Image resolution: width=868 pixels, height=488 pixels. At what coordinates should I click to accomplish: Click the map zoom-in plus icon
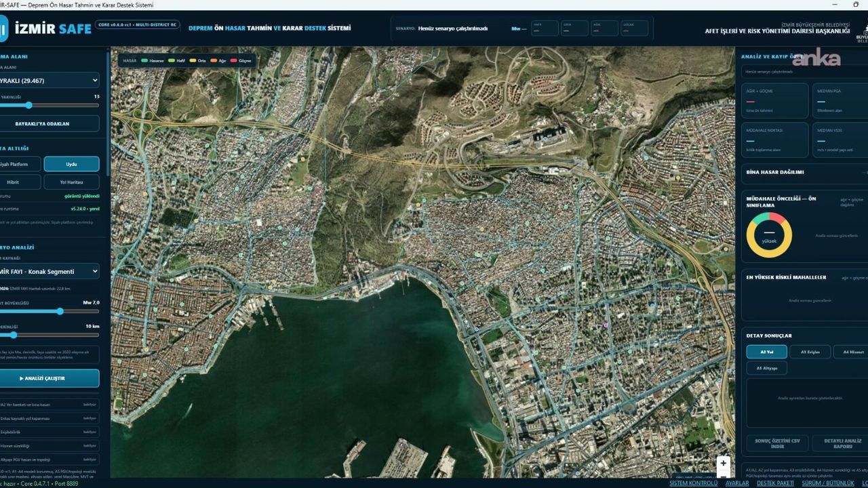point(724,463)
